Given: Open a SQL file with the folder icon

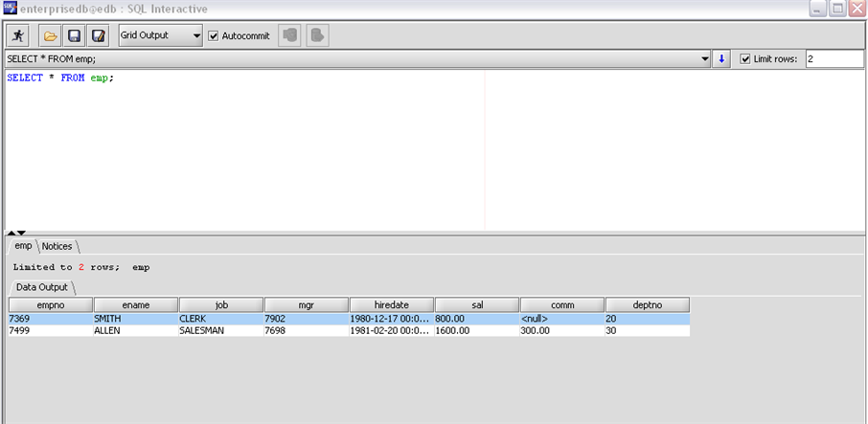Looking at the screenshot, I should pos(50,36).
